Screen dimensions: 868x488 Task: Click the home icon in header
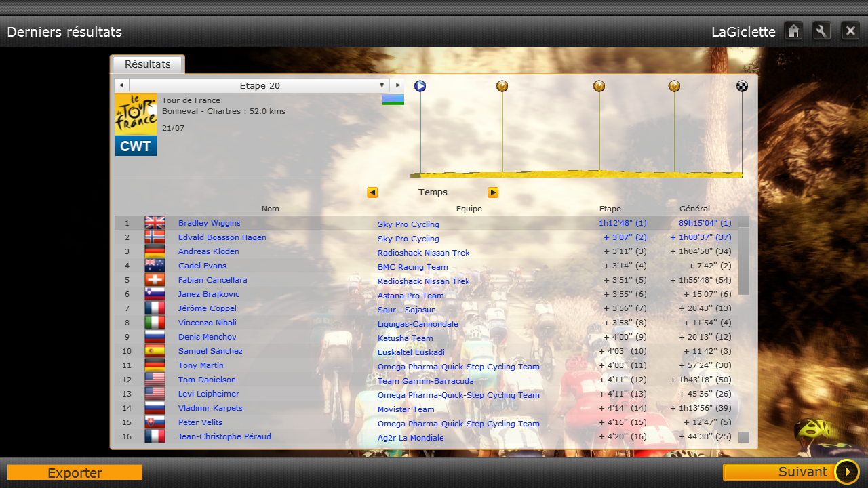click(x=793, y=31)
